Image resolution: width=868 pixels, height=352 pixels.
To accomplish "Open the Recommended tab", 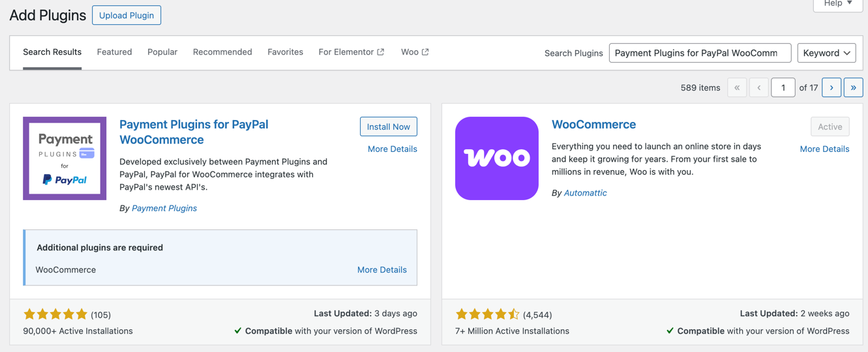I will [222, 52].
